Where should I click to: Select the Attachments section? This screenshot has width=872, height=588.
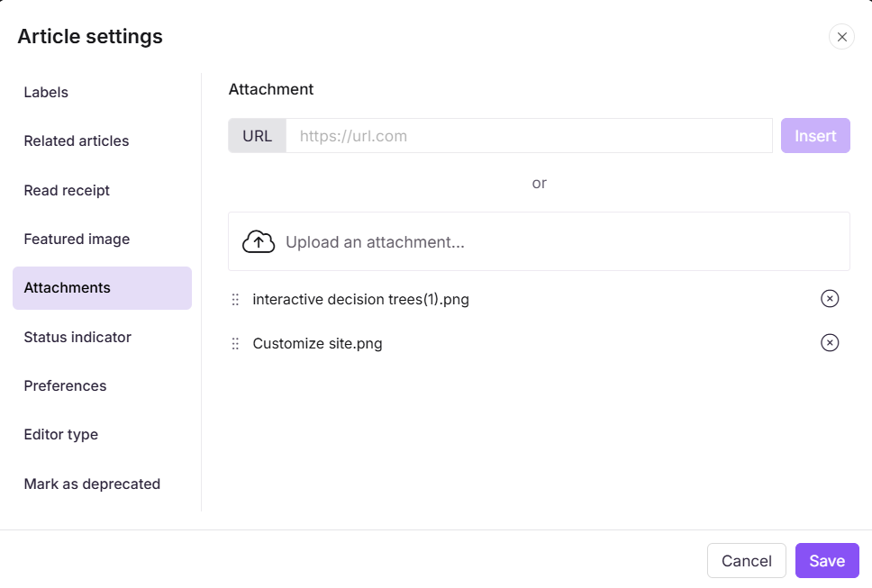pyautogui.click(x=103, y=288)
